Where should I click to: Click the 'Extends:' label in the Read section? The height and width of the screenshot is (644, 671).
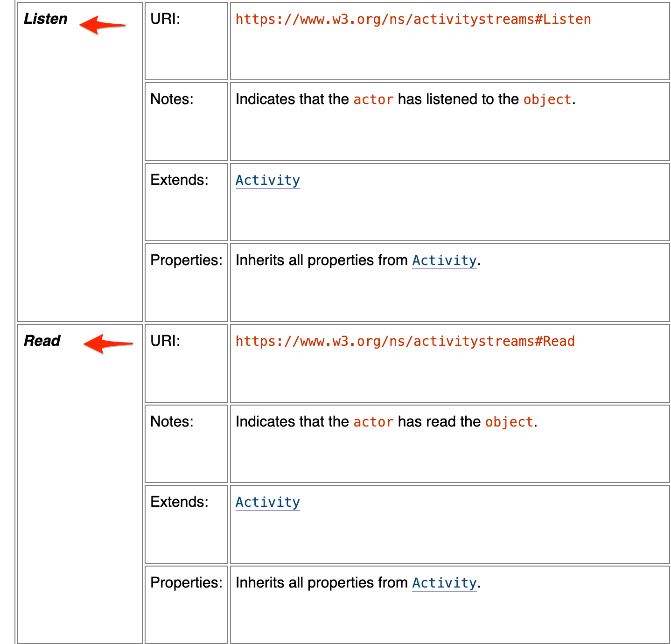(x=179, y=502)
